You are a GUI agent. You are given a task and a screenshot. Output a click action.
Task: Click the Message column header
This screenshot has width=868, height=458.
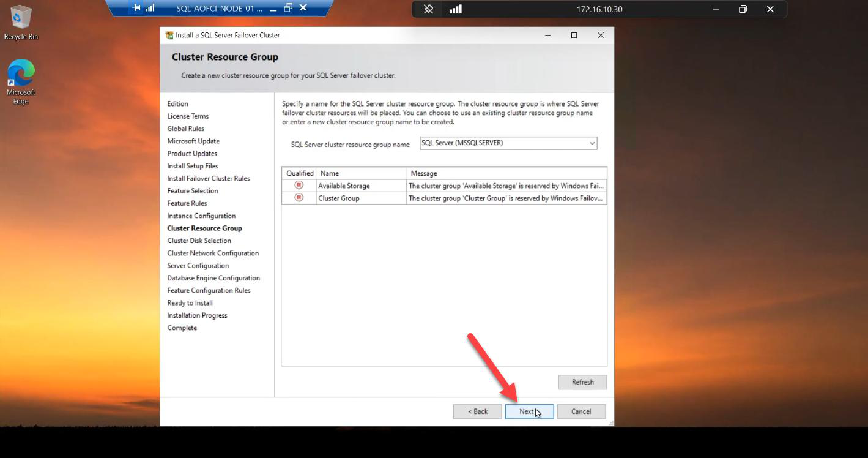click(506, 173)
